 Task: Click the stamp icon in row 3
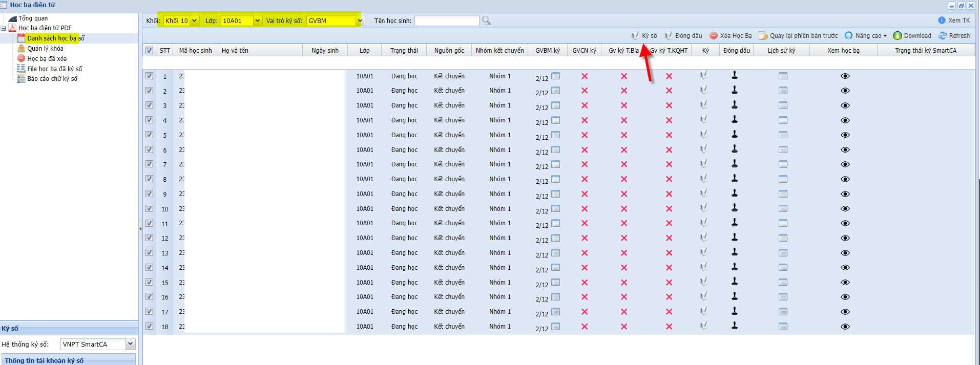735,105
